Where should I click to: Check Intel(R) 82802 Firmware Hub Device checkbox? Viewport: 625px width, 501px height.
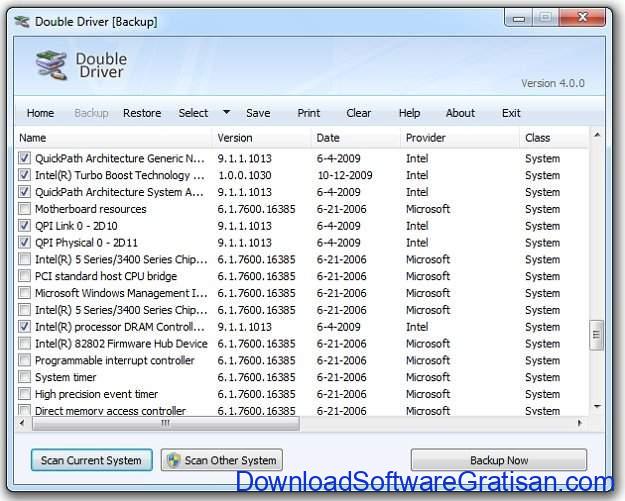(x=24, y=343)
